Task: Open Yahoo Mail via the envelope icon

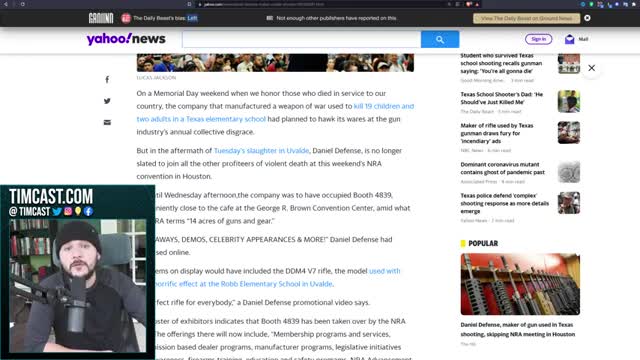Action: pyautogui.click(x=569, y=39)
